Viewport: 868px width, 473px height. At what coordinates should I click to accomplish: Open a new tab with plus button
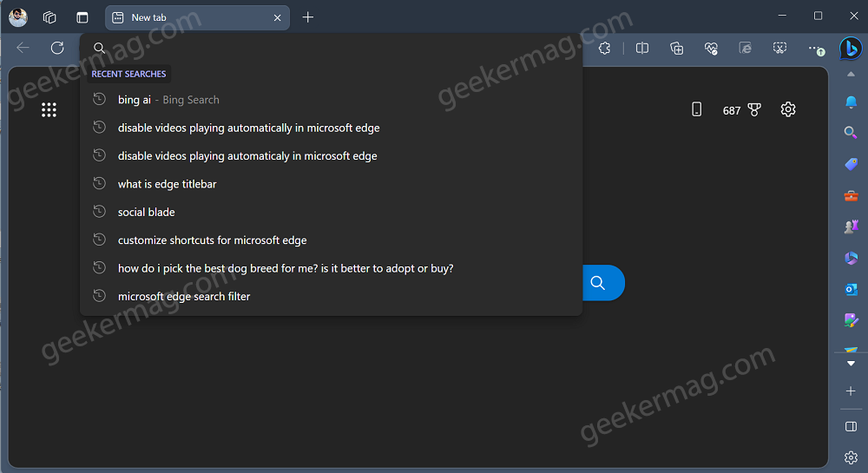(308, 17)
